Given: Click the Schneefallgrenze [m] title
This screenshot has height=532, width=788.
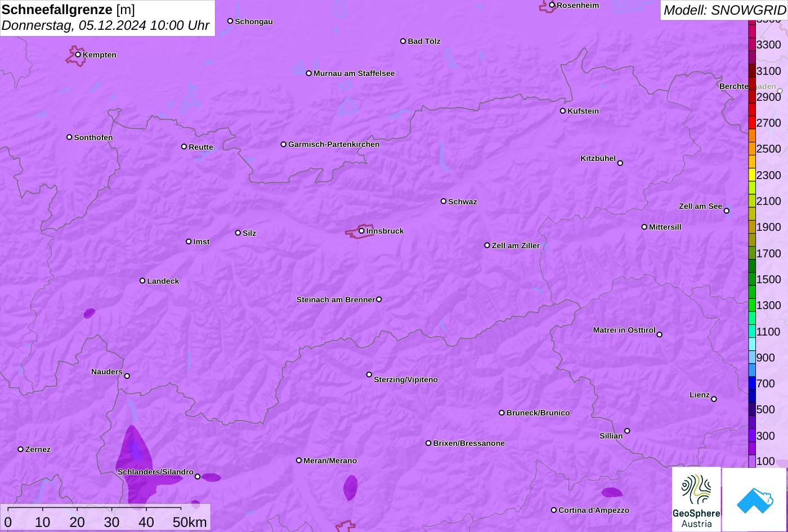Looking at the screenshot, I should point(68,9).
